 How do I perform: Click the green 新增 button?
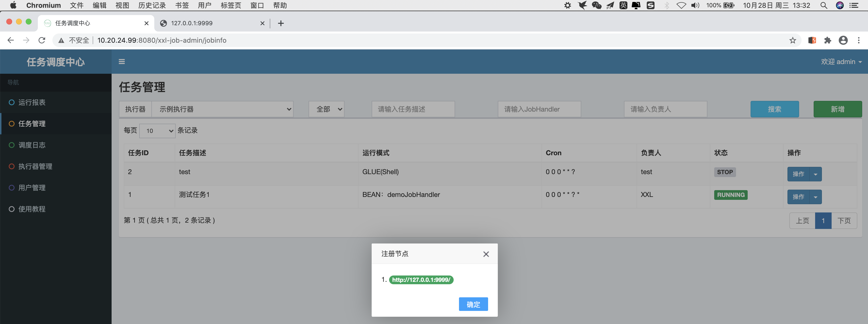pyautogui.click(x=837, y=109)
